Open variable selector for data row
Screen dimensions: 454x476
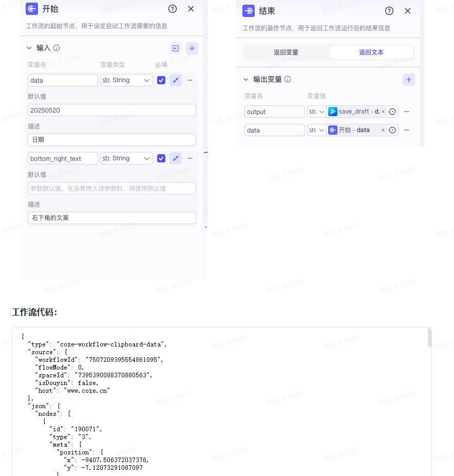pos(392,130)
